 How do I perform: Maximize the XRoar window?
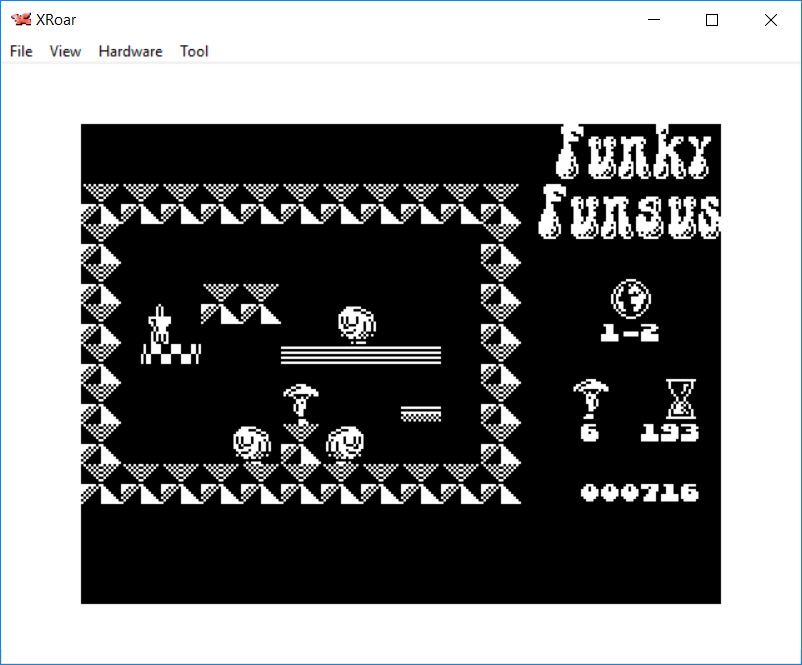pos(712,20)
